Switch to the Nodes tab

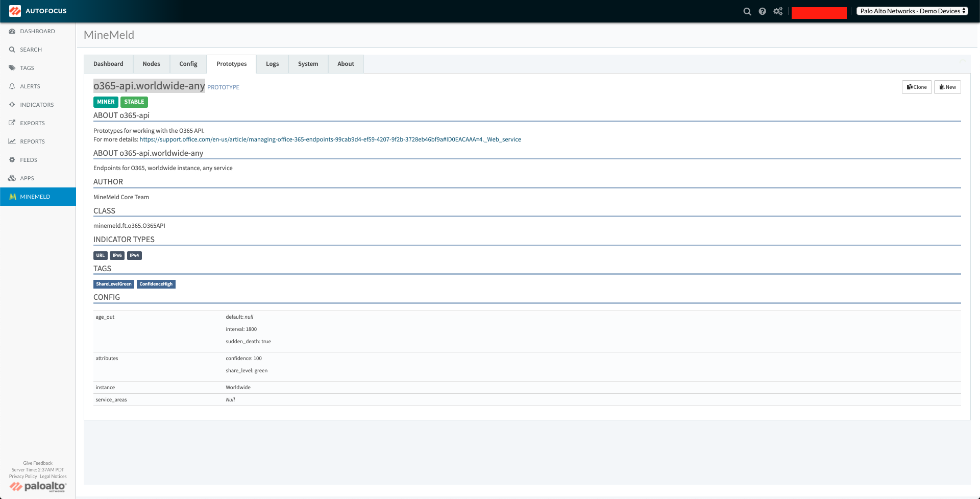pyautogui.click(x=151, y=64)
